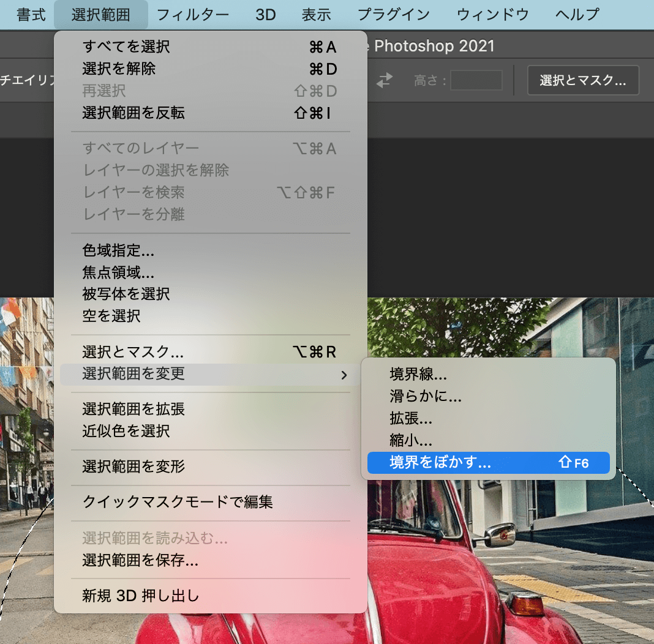Screen dimensions: 654x644
Task: Click the 高さ input field
Action: tap(476, 80)
